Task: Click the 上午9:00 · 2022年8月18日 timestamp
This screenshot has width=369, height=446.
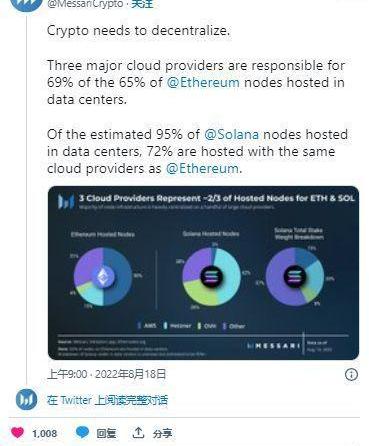Action: (x=107, y=374)
